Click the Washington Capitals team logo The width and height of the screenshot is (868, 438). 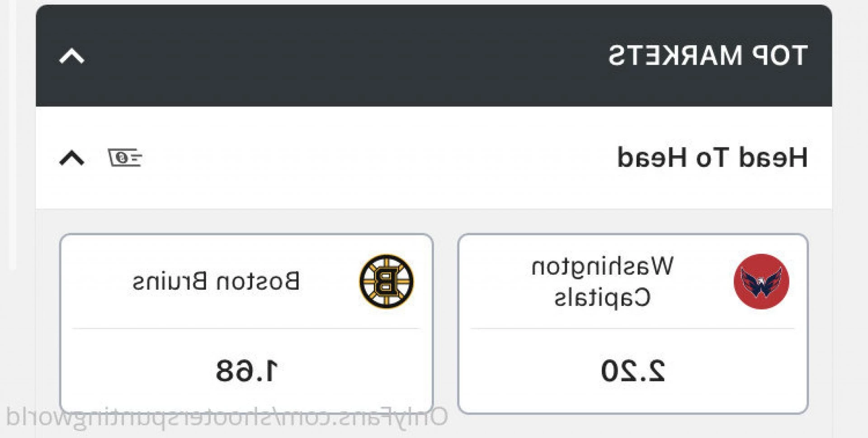tap(761, 281)
